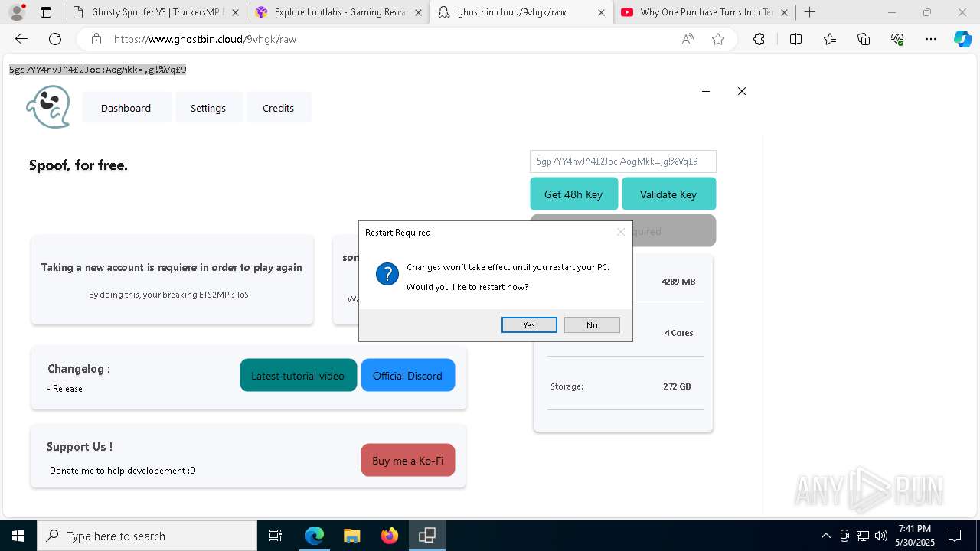This screenshot has height=551, width=980.
Task: Open Official Discord link
Action: pyautogui.click(x=407, y=375)
